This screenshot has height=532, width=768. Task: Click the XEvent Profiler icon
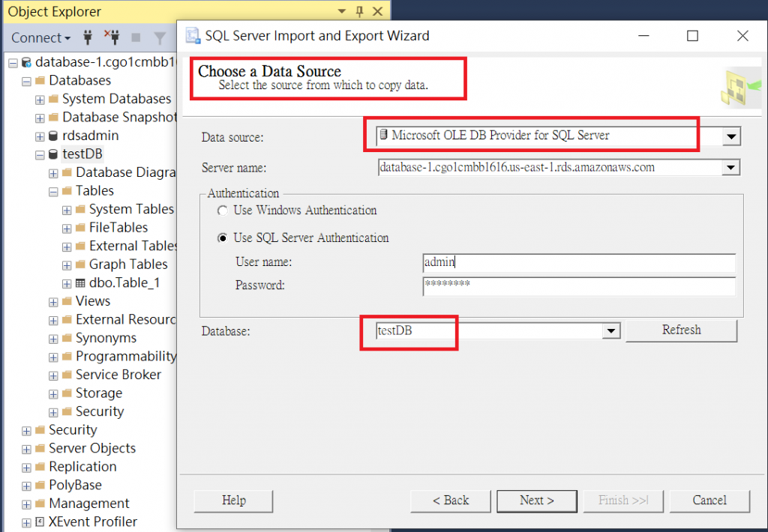click(x=40, y=522)
